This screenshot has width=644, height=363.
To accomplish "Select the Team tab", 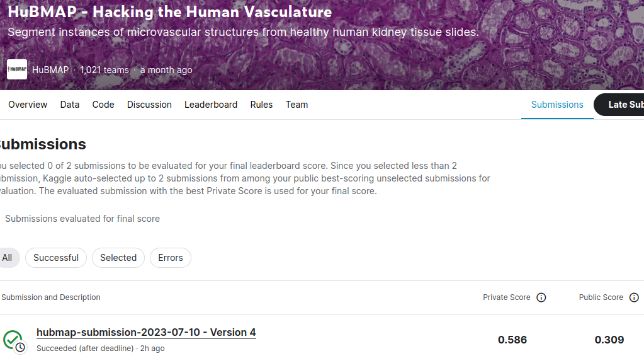I will [x=297, y=105].
